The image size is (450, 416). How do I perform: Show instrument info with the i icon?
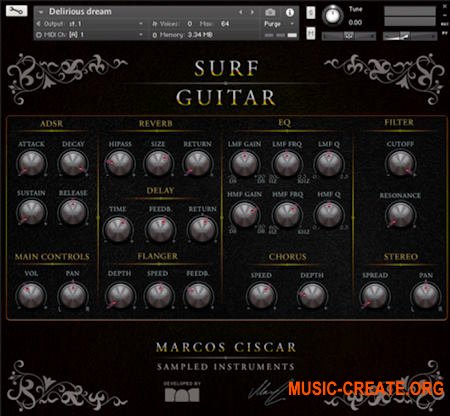[x=290, y=12]
